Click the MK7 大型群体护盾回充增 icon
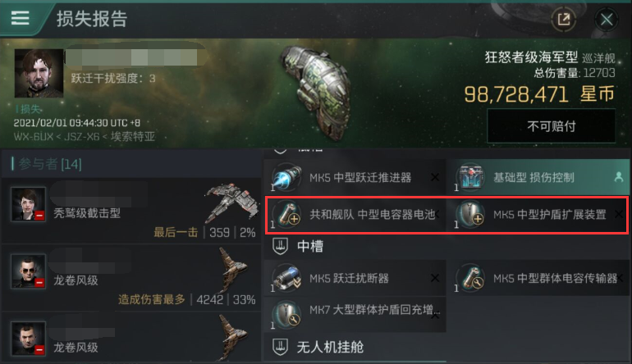 286,315
